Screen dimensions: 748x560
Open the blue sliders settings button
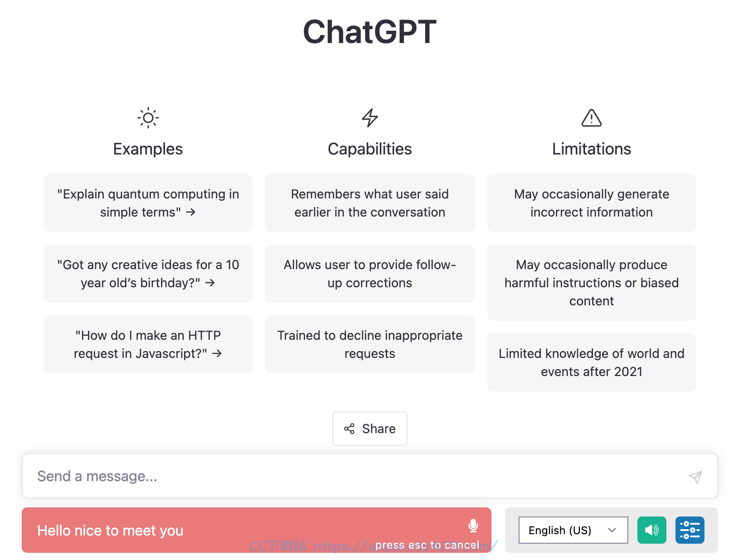(690, 530)
